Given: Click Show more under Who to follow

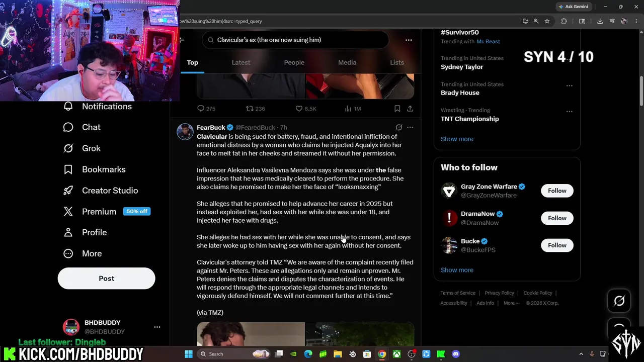Looking at the screenshot, I should (x=457, y=270).
